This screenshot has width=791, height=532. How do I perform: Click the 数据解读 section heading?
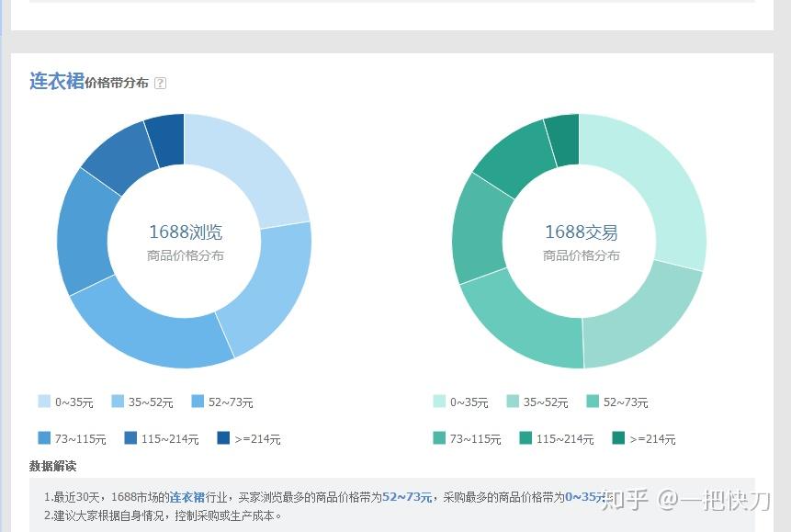(52, 466)
